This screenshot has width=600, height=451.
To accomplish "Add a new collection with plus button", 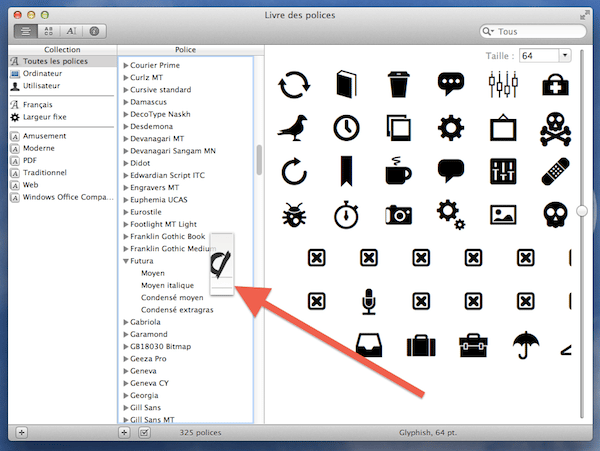I will click(x=22, y=433).
